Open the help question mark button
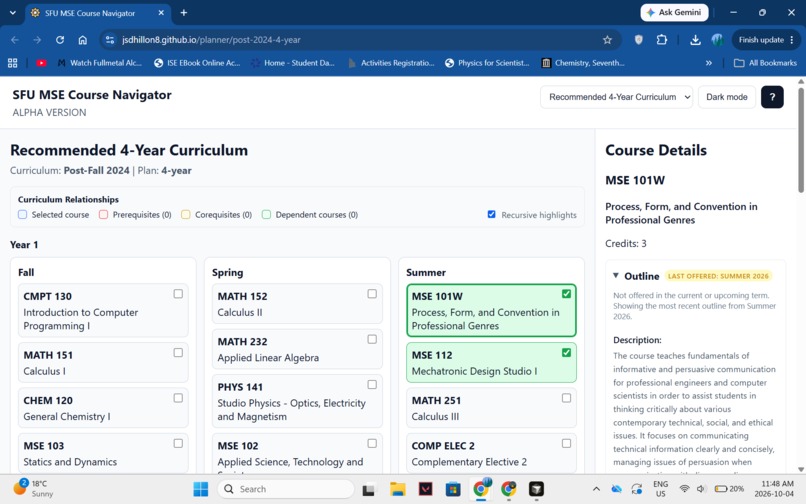The width and height of the screenshot is (806, 504). tap(772, 97)
